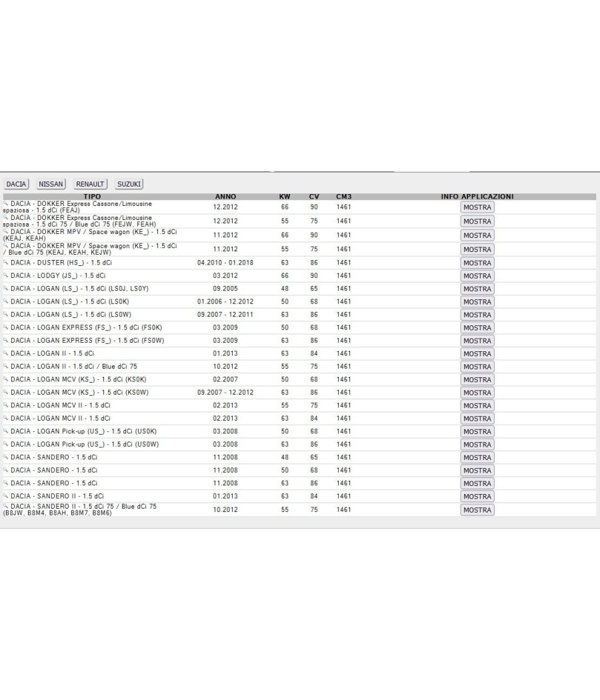600x700 pixels.
Task: Click MOSTRA for SANDERO II 1.5 dCi 01.2013
Action: [477, 497]
